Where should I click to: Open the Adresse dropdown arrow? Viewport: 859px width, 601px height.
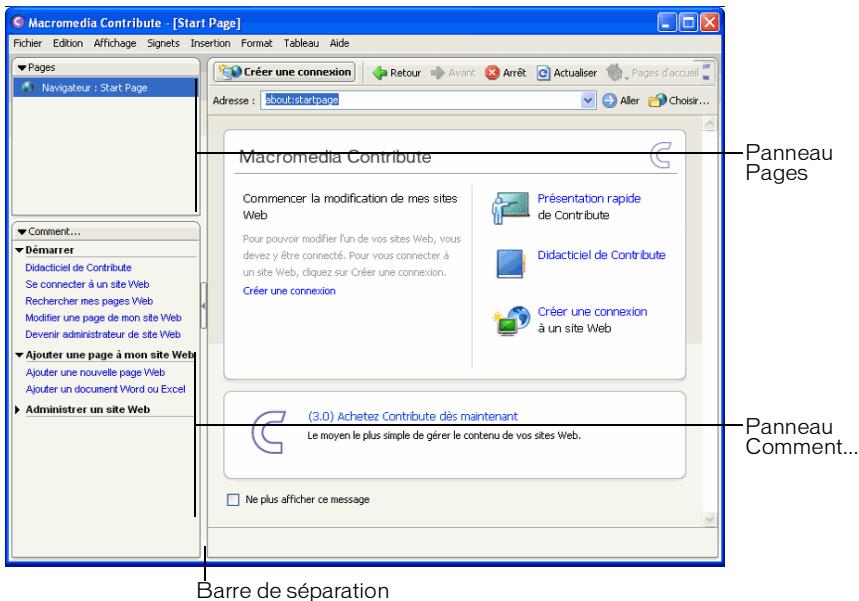click(588, 100)
